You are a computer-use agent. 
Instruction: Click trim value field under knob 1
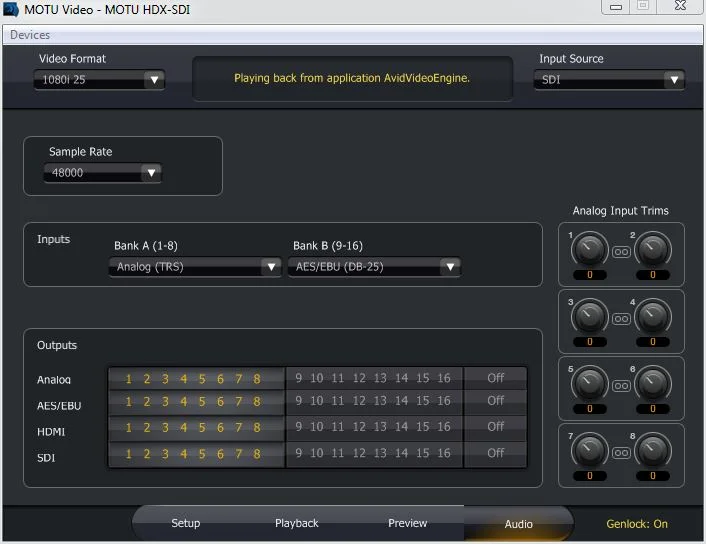point(589,275)
